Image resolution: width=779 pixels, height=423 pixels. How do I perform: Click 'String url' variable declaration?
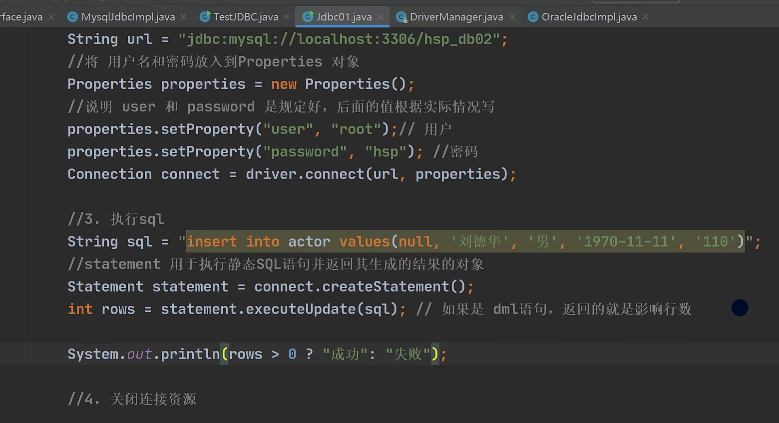109,39
